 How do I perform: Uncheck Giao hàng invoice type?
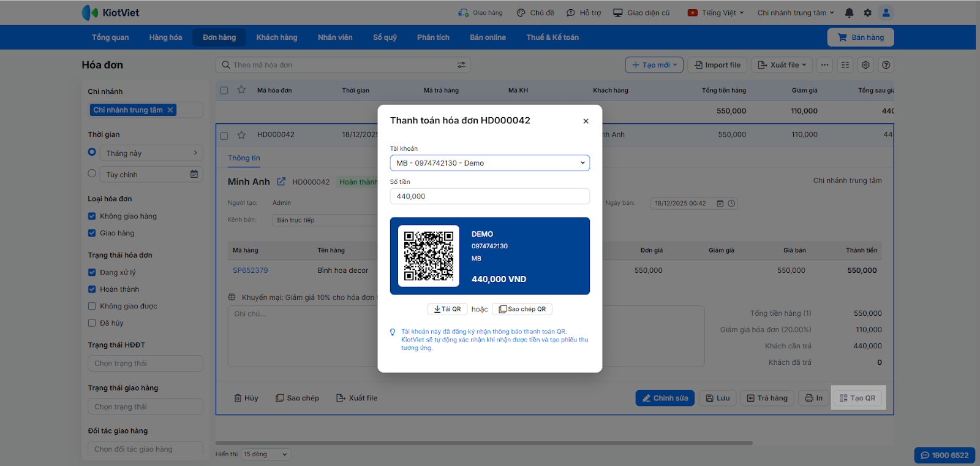coord(92,233)
